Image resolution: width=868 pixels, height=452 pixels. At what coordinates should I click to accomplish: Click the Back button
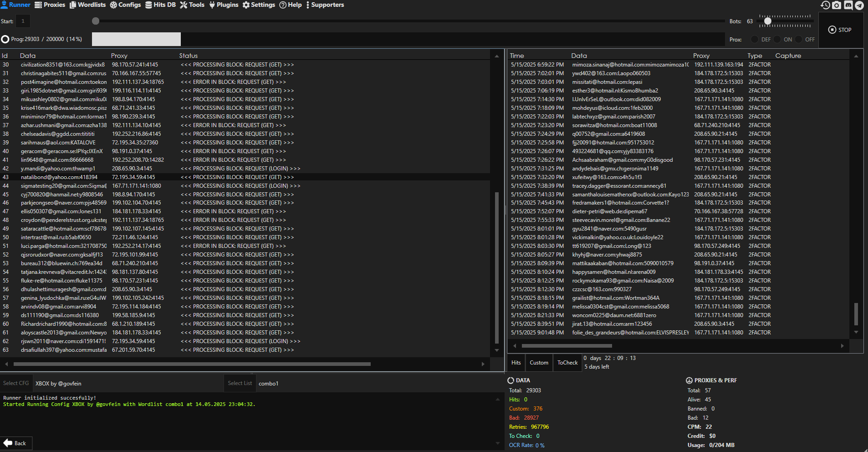coord(16,443)
